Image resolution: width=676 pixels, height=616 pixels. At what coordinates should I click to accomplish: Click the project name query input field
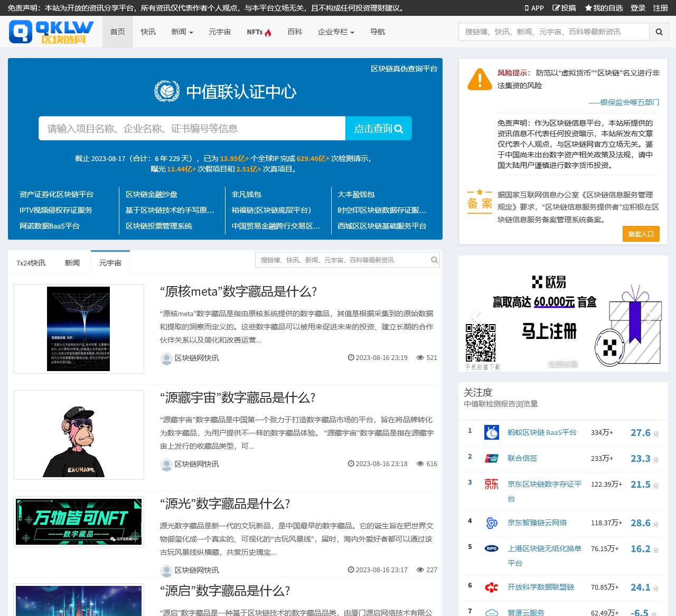pos(192,128)
